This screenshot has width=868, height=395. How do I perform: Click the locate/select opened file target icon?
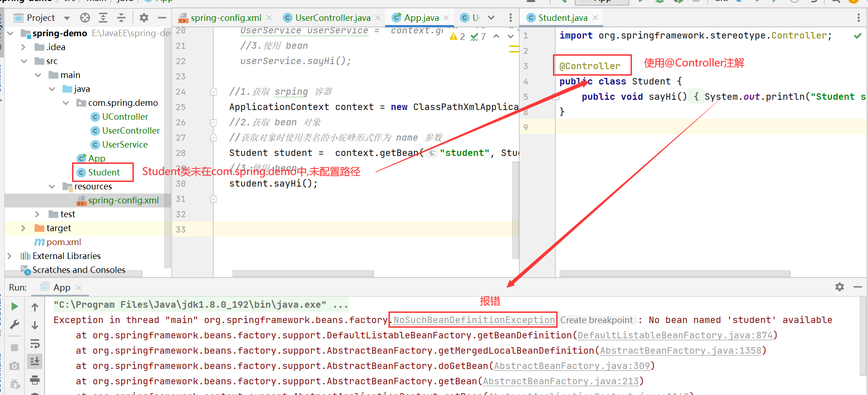point(85,18)
